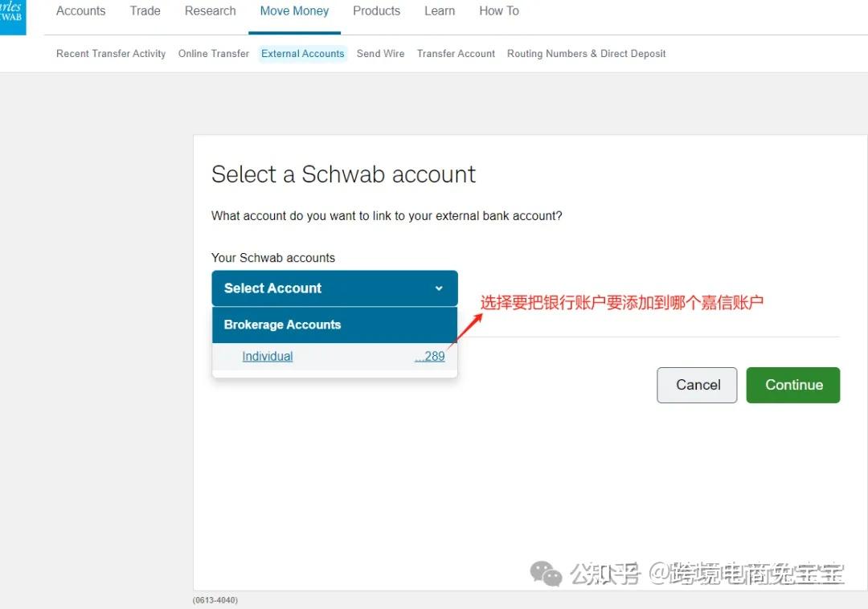Navigate to the Research page

pos(210,10)
